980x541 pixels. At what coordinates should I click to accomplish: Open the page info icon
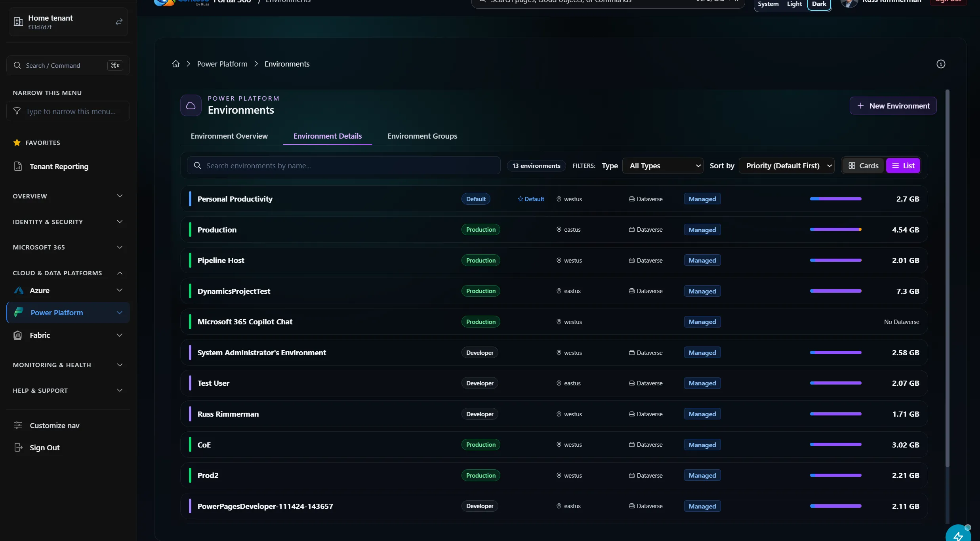click(941, 64)
